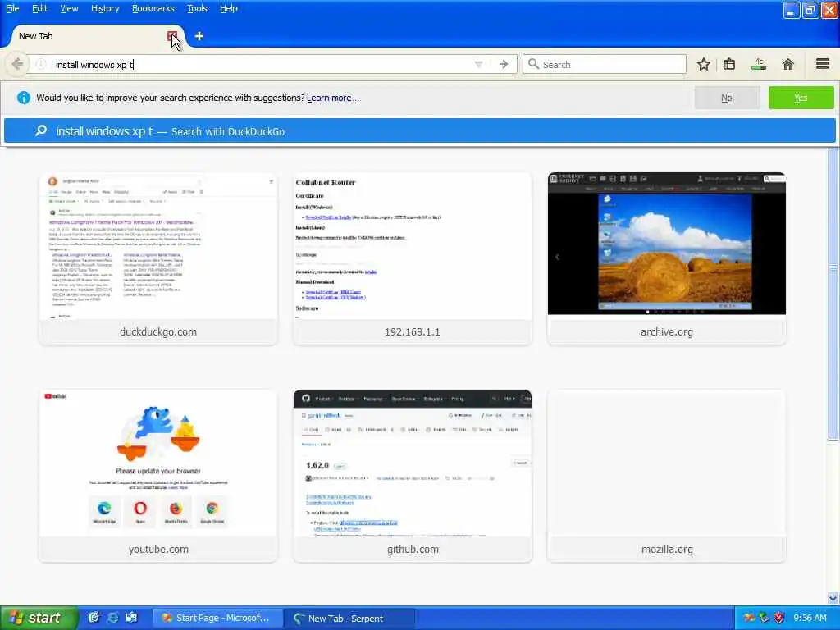Open the github.com tile
The height and width of the screenshot is (630, 840).
412,477
